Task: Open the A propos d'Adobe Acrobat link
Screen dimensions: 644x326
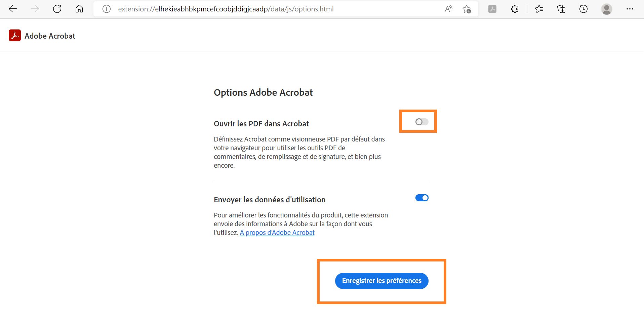Action: coord(277,232)
